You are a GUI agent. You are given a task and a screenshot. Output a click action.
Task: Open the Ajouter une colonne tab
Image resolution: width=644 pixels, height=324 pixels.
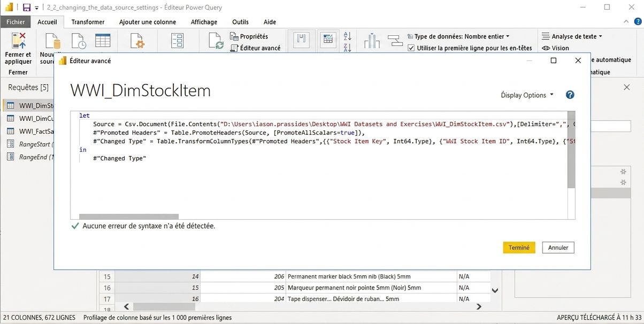pos(147,22)
